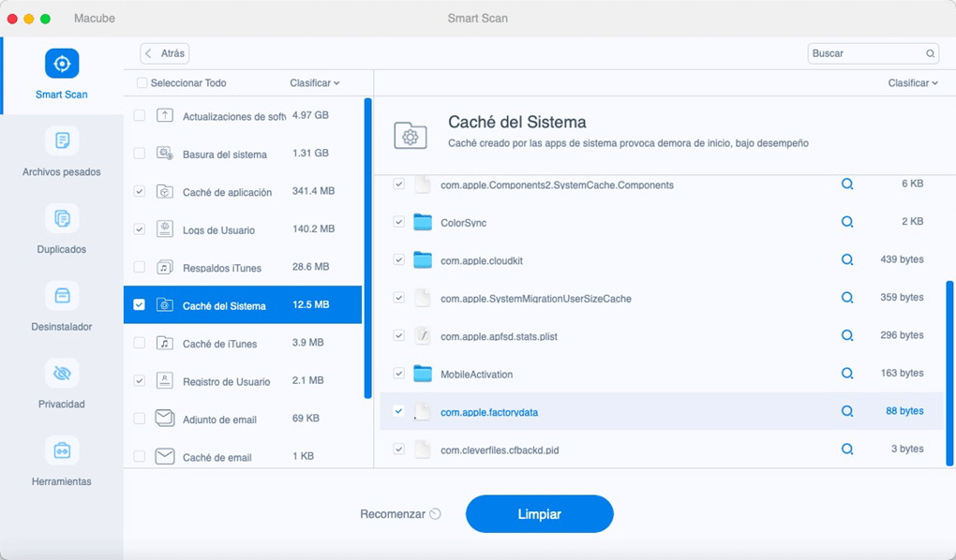
Task: Reveal com.apple.factorydata with its magnifier icon
Action: tap(847, 411)
